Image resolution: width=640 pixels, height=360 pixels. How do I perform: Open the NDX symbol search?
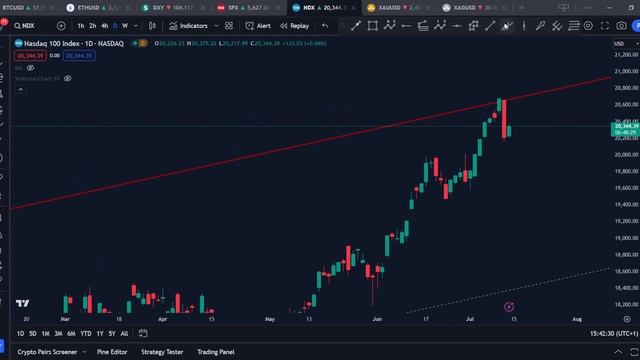(x=24, y=26)
